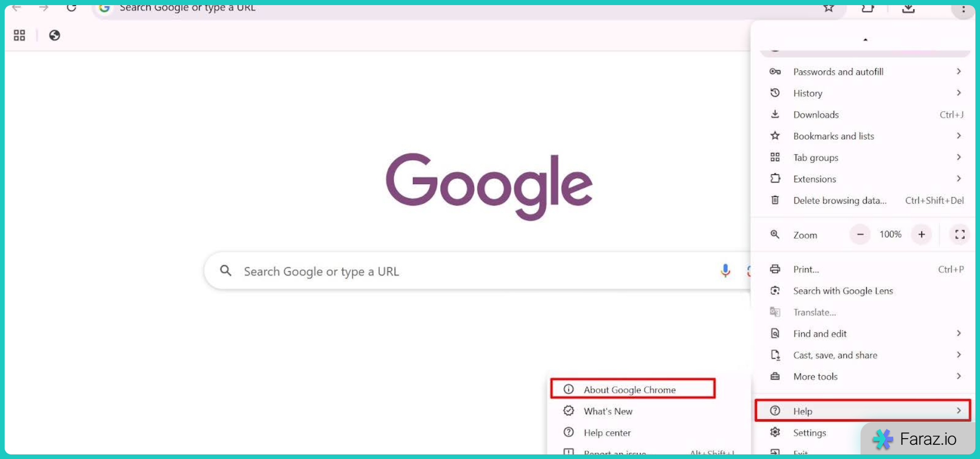Click the download arrow icon beside Downloads
Screen dimensions: 980x459
(x=775, y=114)
